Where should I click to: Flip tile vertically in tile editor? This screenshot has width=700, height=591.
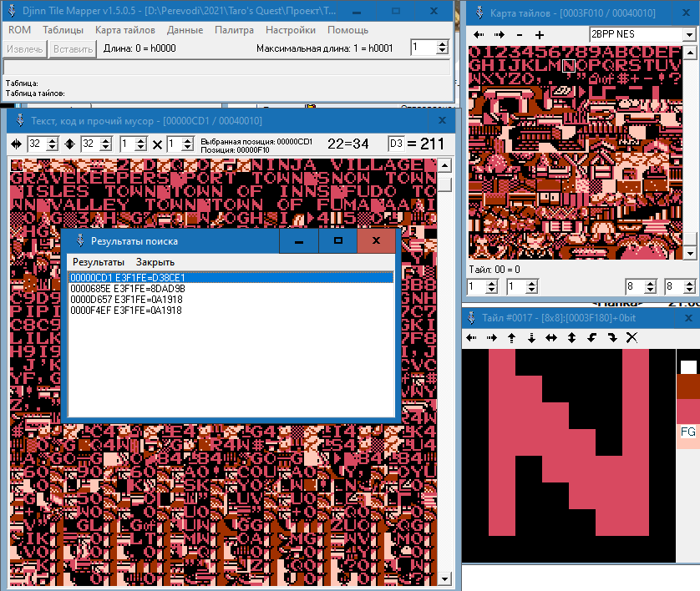[x=571, y=337]
